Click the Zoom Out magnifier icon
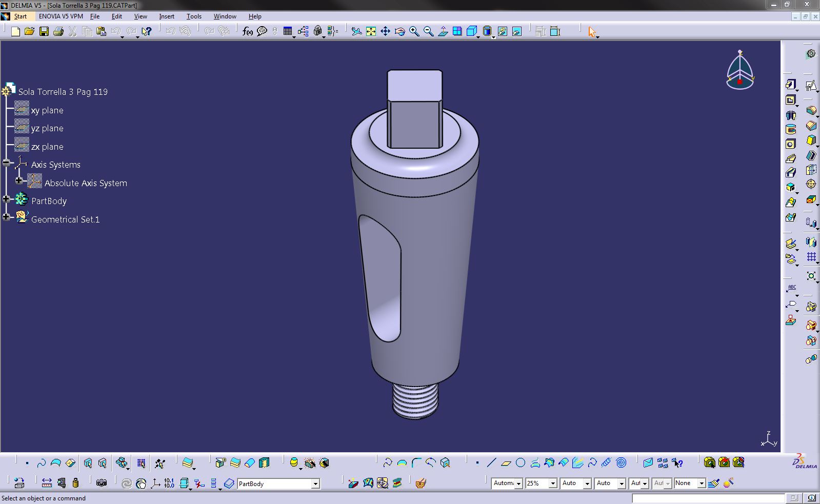Screen dimensions: 820x504 [x=428, y=32]
